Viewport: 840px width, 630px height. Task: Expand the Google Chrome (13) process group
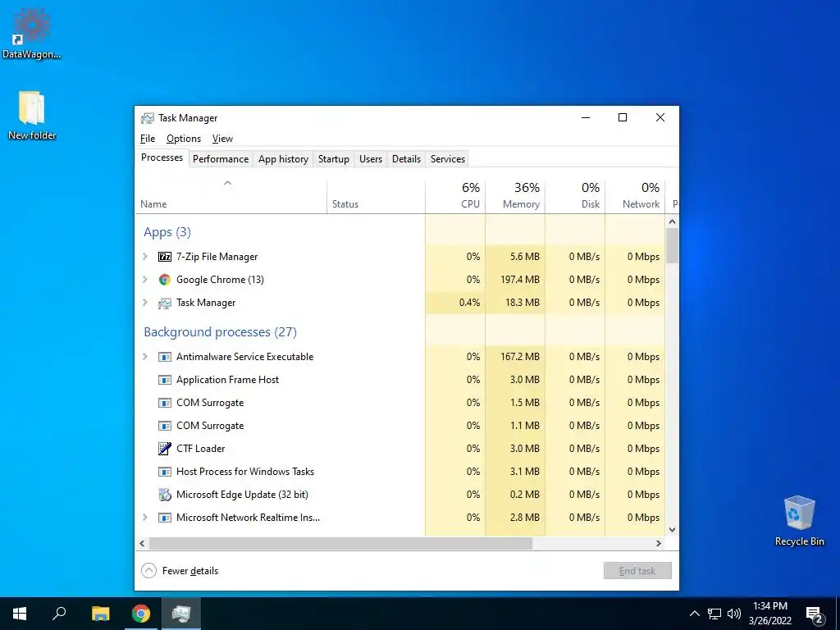tap(144, 280)
